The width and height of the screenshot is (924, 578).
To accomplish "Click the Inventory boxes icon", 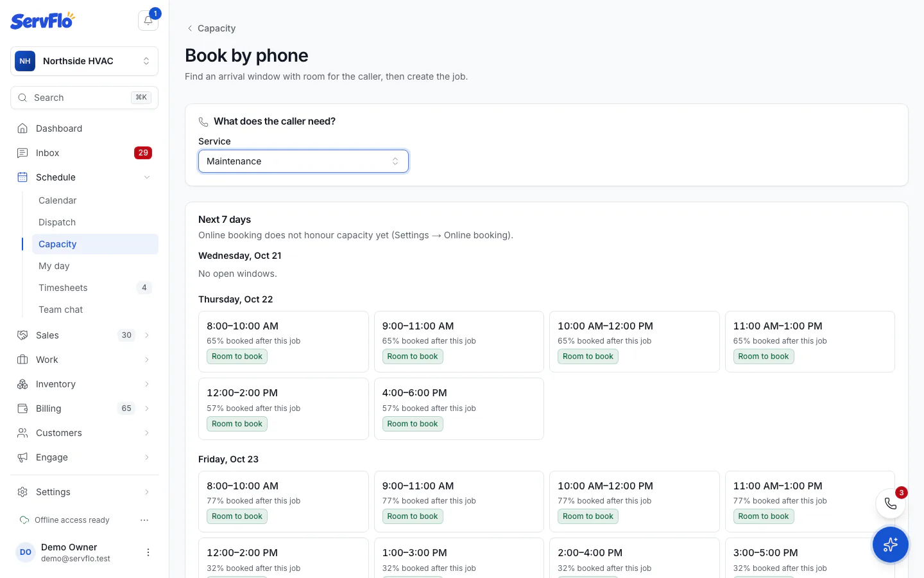I will coord(22,384).
